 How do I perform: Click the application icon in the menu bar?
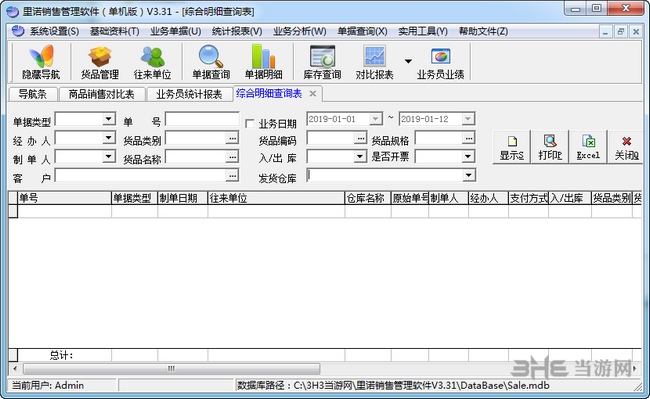click(x=18, y=31)
